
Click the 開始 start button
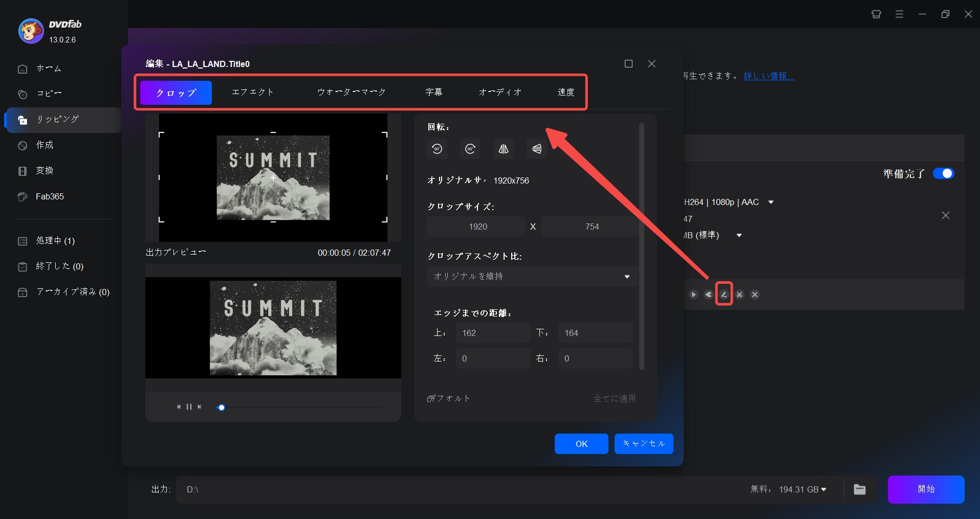pyautogui.click(x=926, y=489)
